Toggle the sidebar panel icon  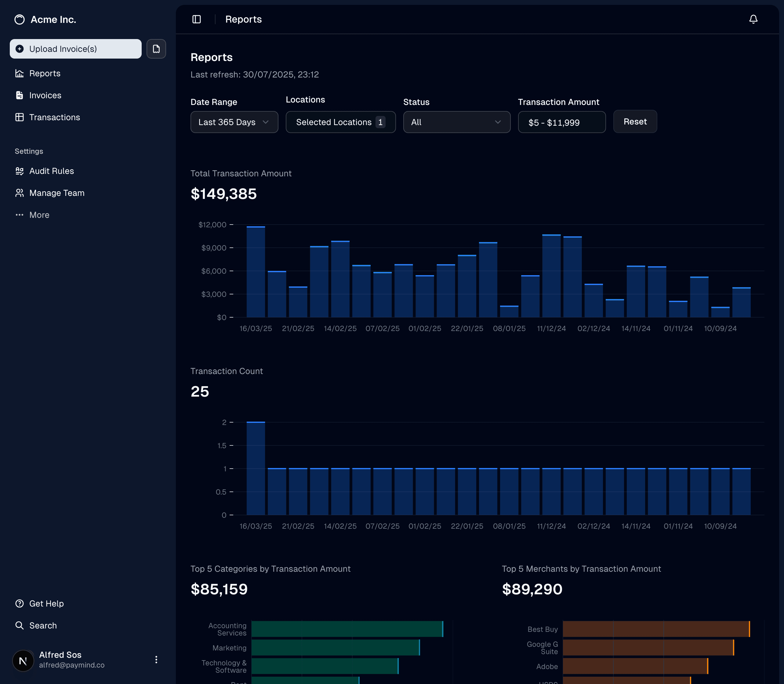point(196,20)
